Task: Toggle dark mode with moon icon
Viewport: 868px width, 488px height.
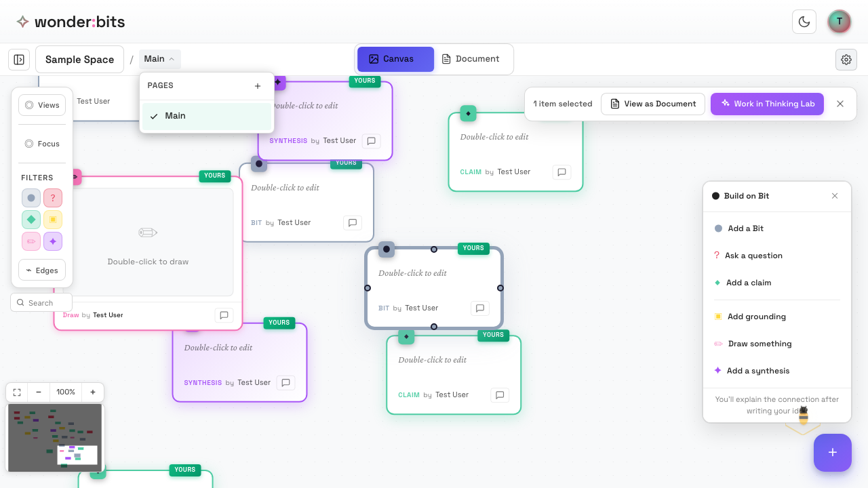Action: [804, 22]
